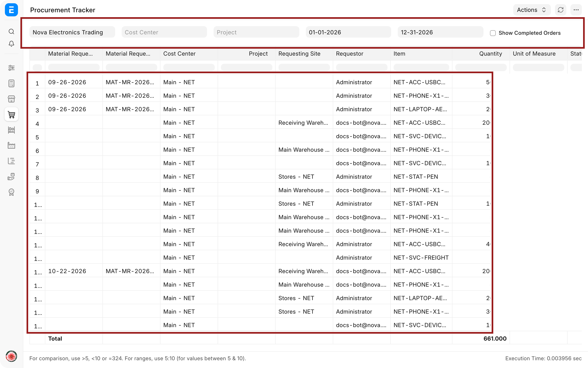Click the total quantity 661.000
588x368 pixels.
495,338
